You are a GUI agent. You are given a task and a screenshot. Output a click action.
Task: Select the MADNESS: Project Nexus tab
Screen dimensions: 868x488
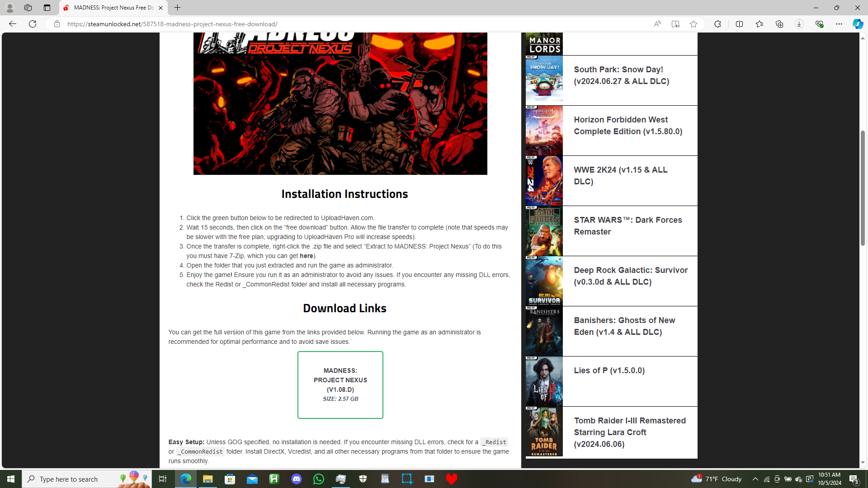113,8
